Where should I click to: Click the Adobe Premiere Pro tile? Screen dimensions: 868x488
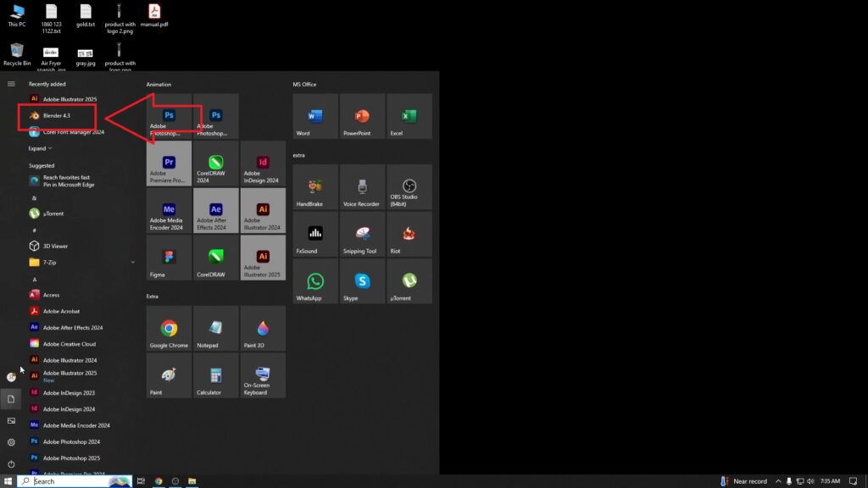click(x=169, y=164)
